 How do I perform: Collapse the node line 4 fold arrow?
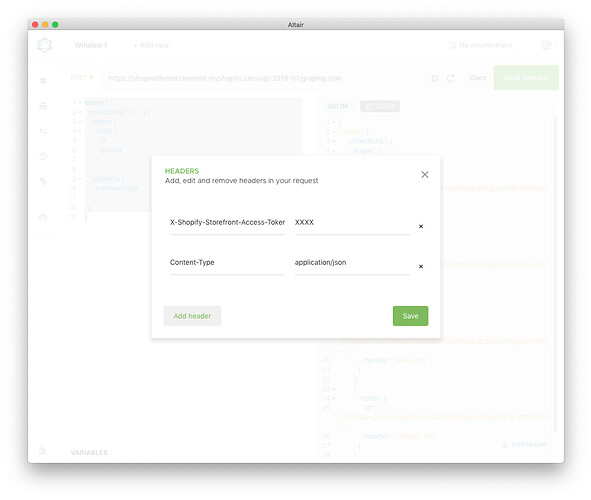(80, 131)
